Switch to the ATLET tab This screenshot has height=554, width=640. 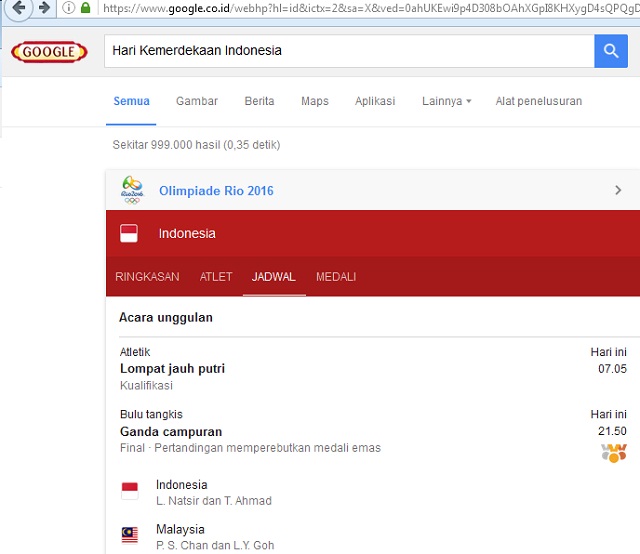pos(216,277)
